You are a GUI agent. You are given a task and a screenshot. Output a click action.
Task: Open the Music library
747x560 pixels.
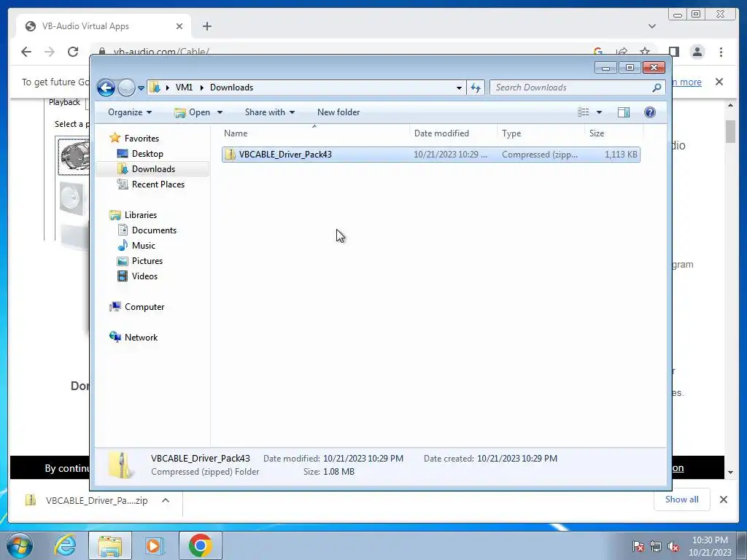[x=144, y=245]
